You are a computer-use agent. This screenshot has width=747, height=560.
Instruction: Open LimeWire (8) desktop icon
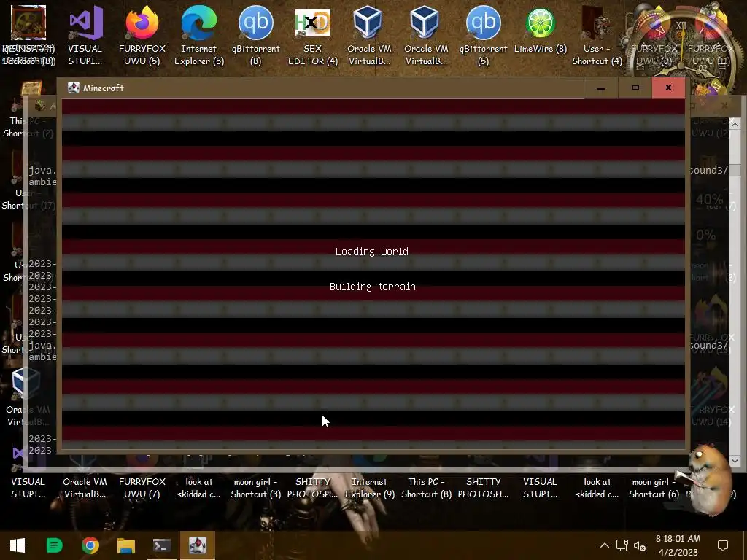point(541,29)
